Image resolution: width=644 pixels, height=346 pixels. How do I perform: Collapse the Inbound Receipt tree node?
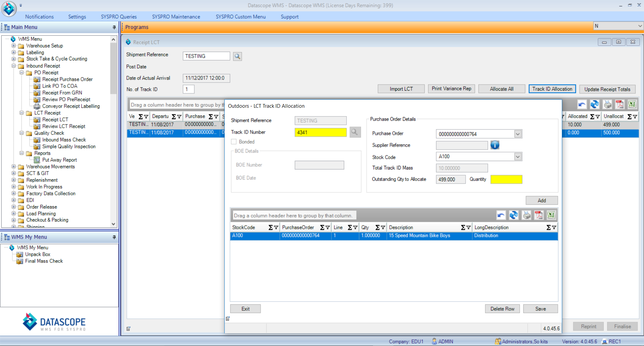[x=14, y=66]
